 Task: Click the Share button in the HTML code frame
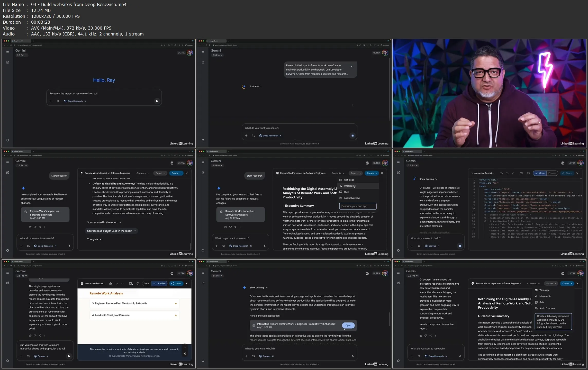pyautogui.click(x=567, y=173)
